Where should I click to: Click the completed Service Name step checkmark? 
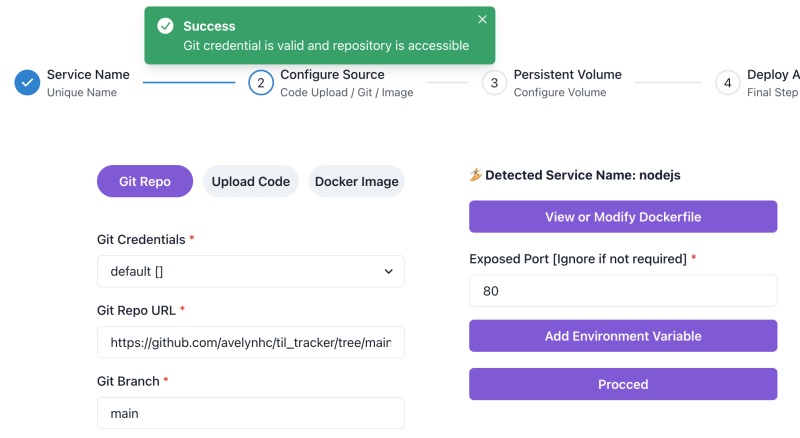(27, 83)
